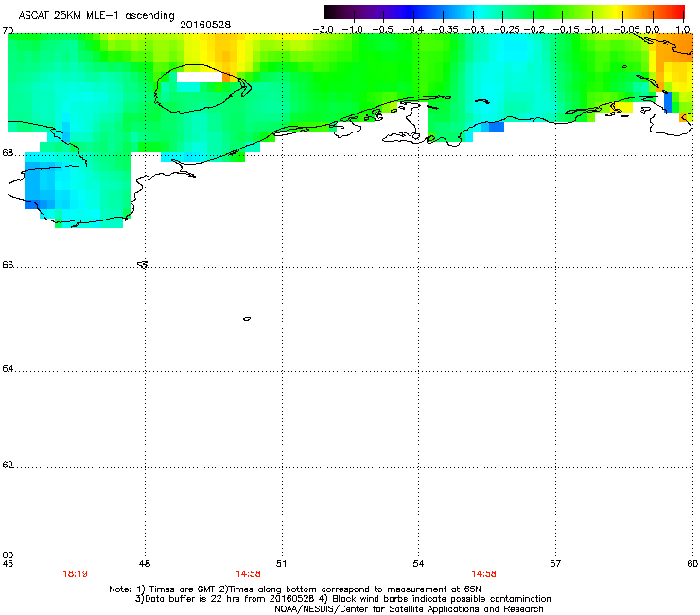Click the colorbar label -0.5
The height and width of the screenshot is (615, 700).
[x=382, y=30]
